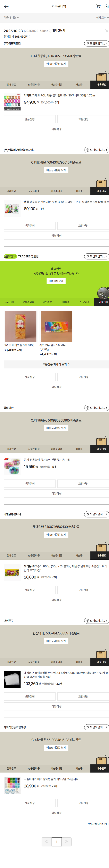Image resolution: width=109 pixels, height=868 pixels.
Task: Go to home via house icon
Action: pos(106,6)
